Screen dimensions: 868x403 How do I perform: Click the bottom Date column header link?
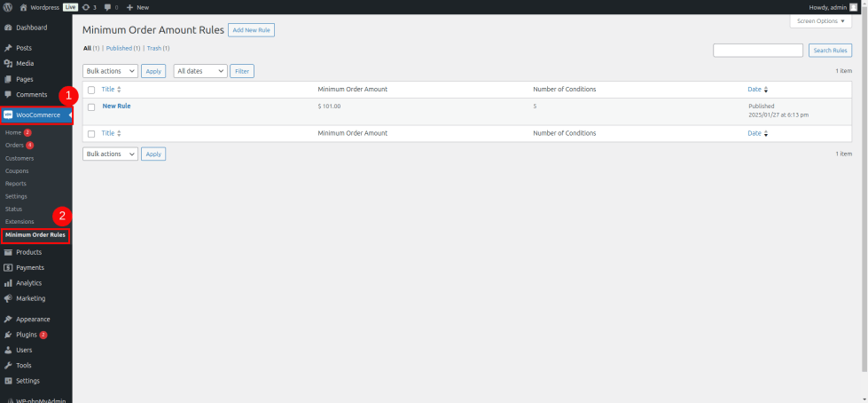tap(755, 134)
